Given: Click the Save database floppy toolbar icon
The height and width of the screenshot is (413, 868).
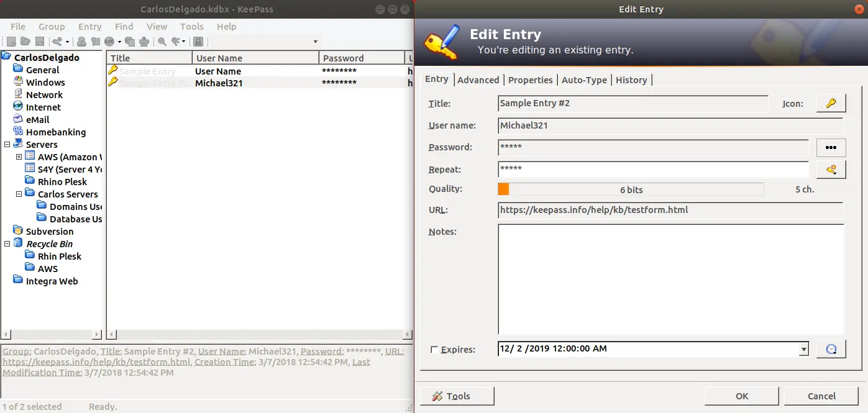Looking at the screenshot, I should 39,42.
